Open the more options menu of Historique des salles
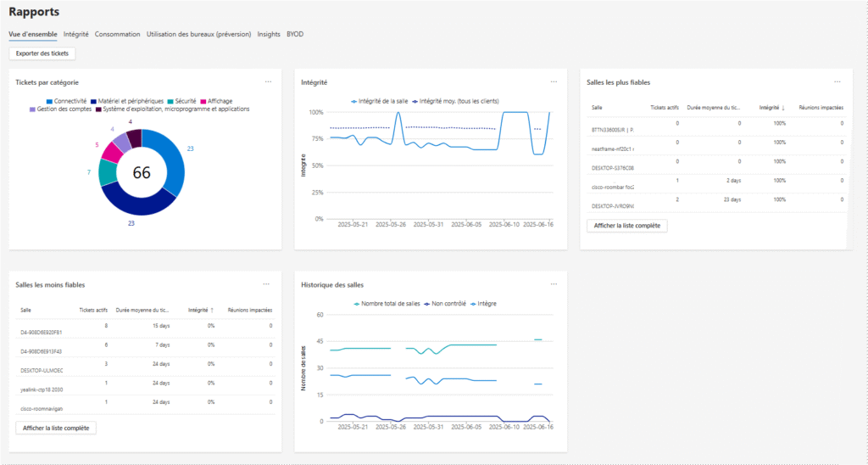Viewport: 868px width, 465px height. pyautogui.click(x=554, y=284)
